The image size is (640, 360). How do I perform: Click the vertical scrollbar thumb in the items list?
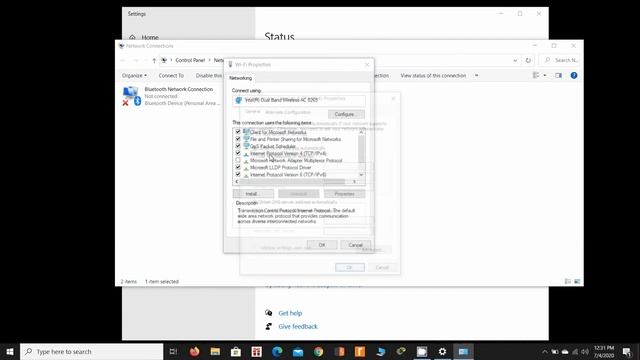(x=361, y=149)
